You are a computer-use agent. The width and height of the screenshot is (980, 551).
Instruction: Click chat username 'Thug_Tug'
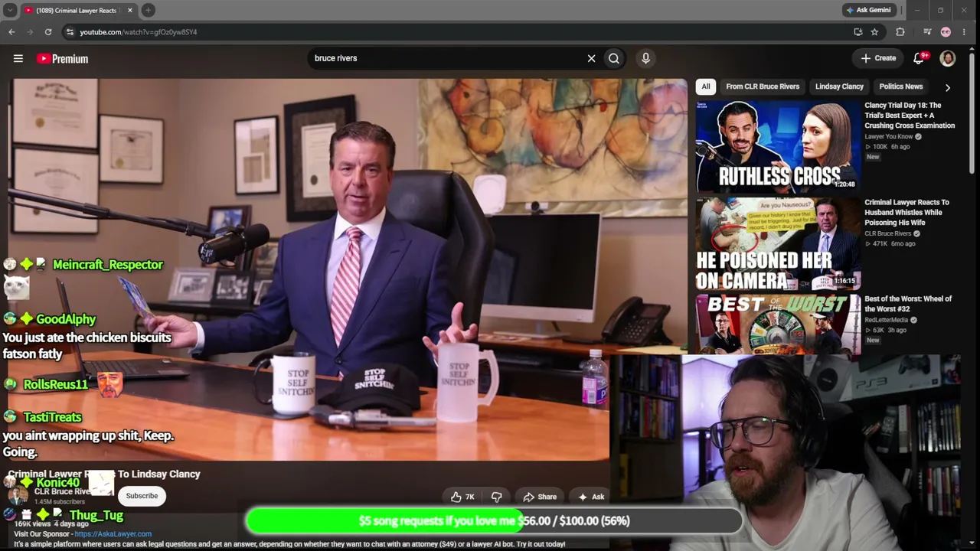pyautogui.click(x=96, y=516)
